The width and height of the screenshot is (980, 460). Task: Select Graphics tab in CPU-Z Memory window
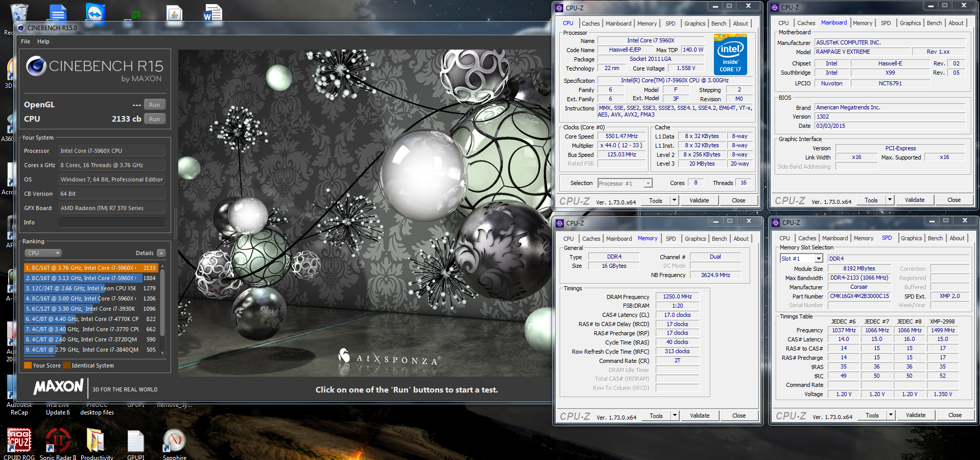point(696,239)
